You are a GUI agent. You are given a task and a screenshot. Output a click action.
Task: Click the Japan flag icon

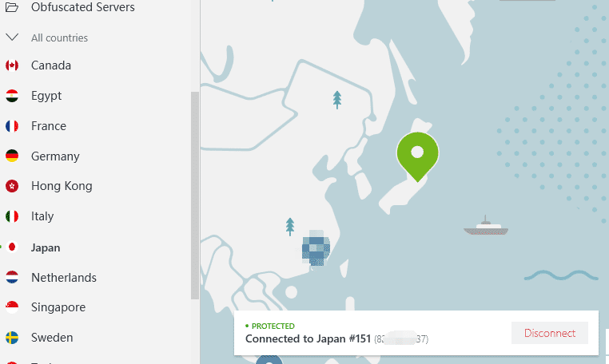click(12, 247)
